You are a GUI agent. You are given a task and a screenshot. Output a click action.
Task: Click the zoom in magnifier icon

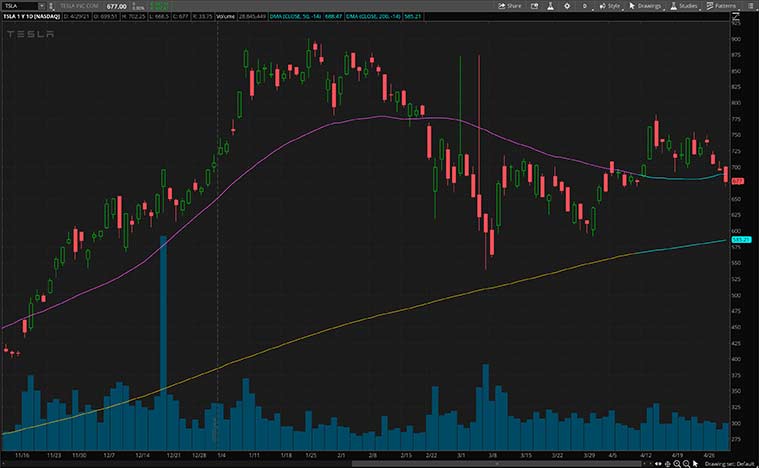coord(677,464)
